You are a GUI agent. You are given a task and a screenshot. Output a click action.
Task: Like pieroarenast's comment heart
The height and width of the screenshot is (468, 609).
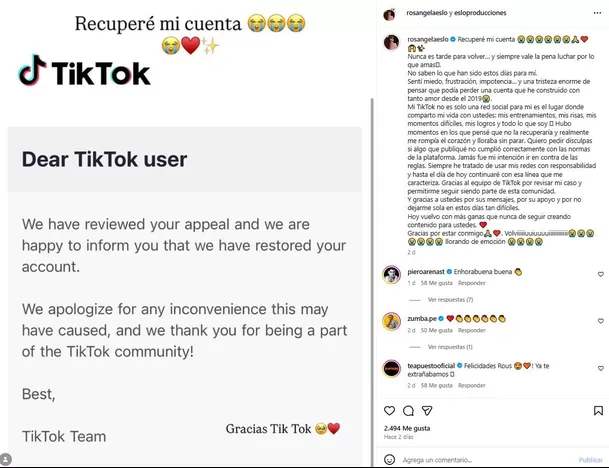600,274
